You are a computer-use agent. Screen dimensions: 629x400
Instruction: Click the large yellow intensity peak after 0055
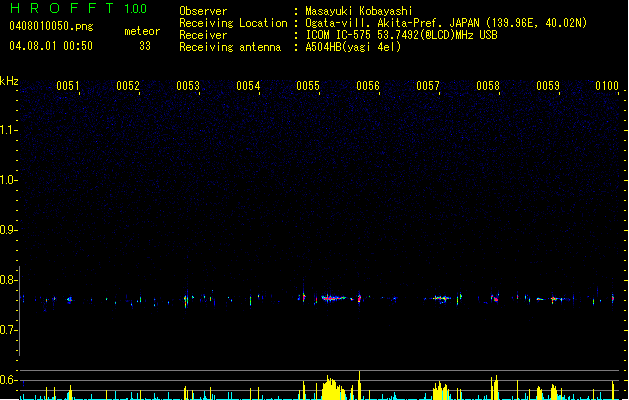333,388
